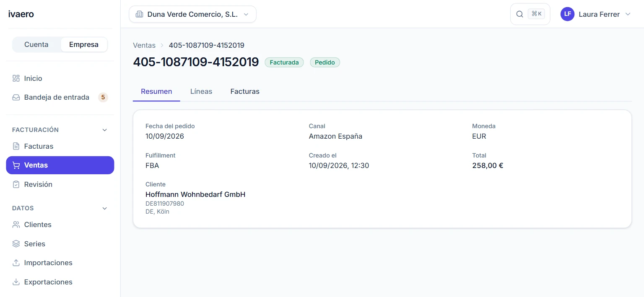Click the Bandeja de entrada inbox icon

(x=16, y=97)
